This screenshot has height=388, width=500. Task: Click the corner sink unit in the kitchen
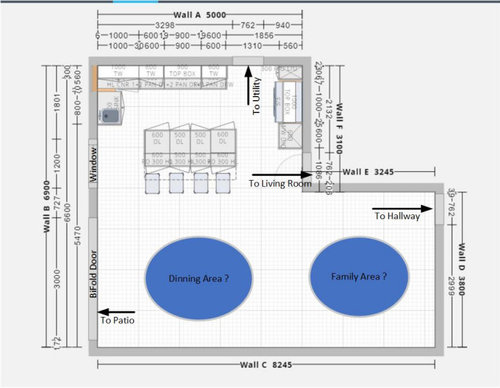tap(110, 108)
